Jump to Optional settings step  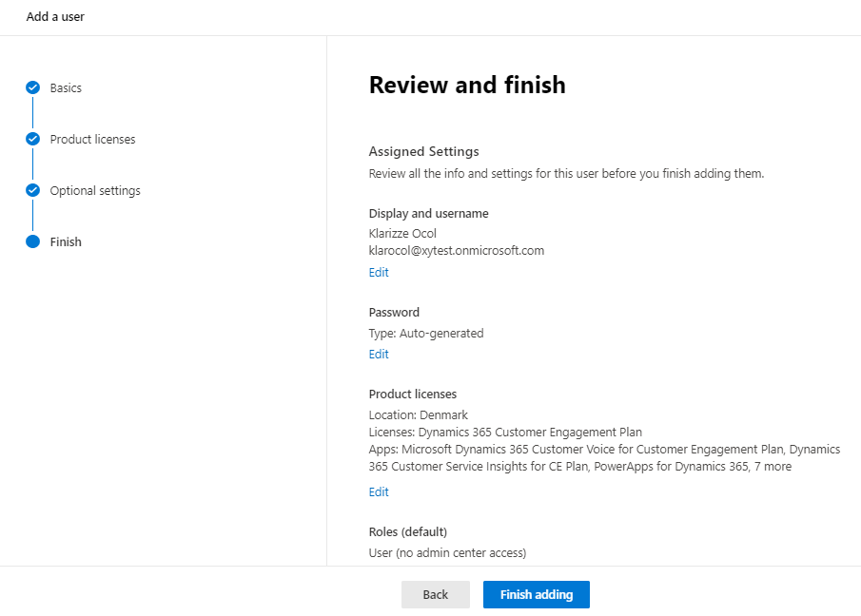(95, 191)
